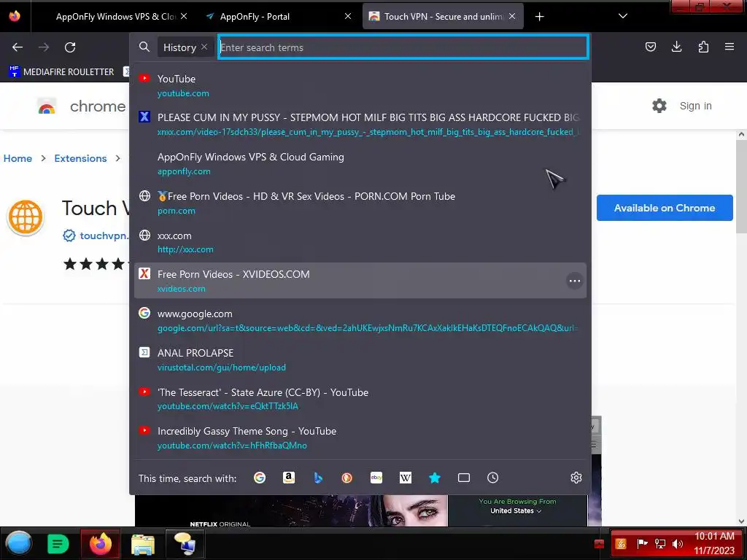The height and width of the screenshot is (560, 747).
Task: Click the Chrome Web Store settings gear
Action: (659, 106)
